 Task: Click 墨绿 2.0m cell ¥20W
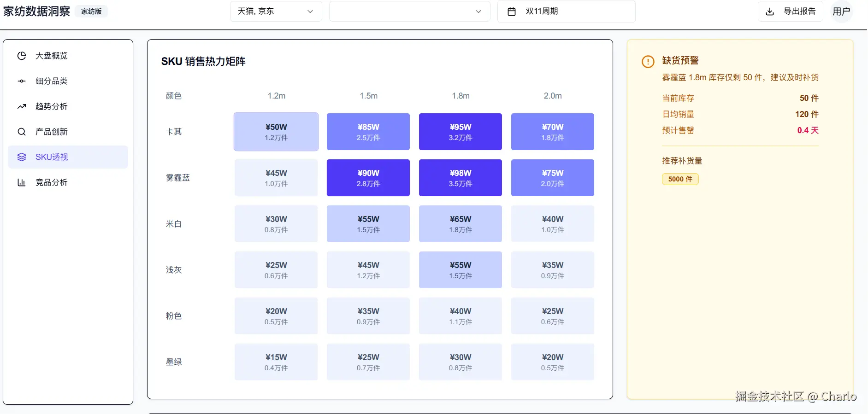point(553,362)
